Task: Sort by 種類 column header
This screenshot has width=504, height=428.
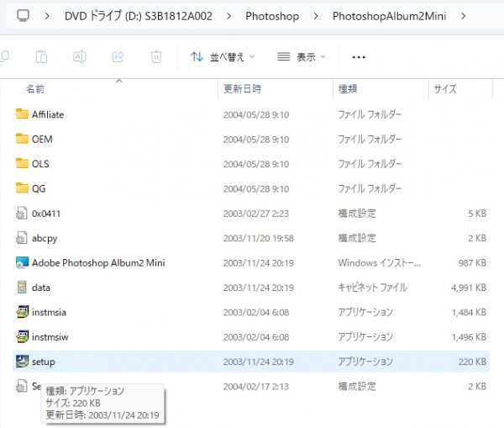Action: coord(348,89)
